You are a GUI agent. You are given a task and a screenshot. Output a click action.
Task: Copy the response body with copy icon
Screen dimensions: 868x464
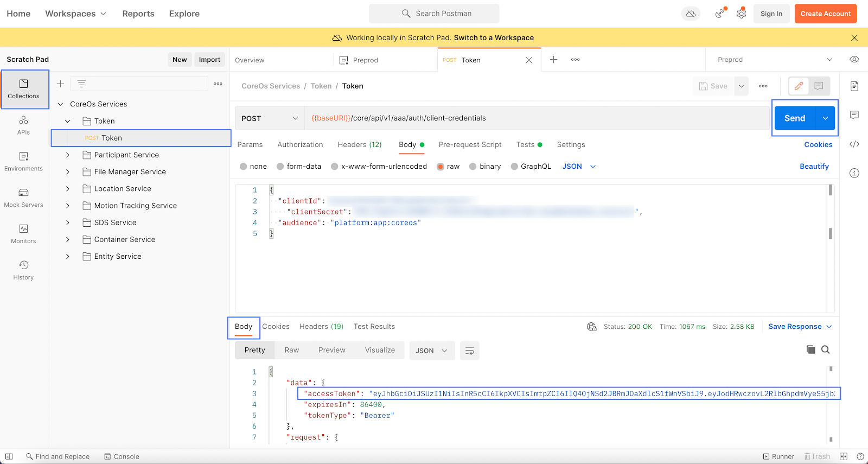pos(811,350)
